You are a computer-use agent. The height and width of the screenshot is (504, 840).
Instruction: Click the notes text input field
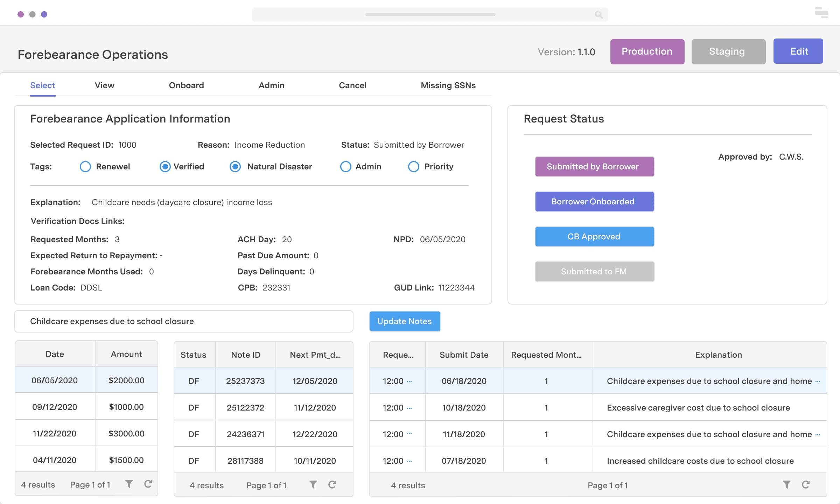[x=184, y=321]
